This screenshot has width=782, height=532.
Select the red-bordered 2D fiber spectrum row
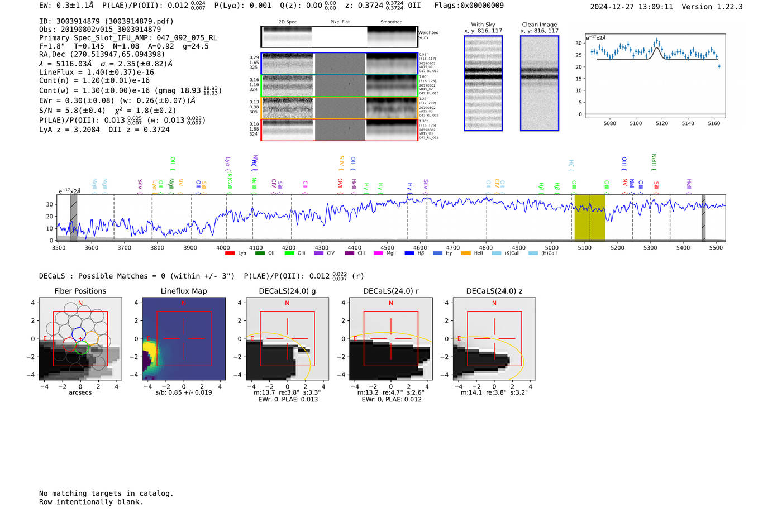[339, 130]
